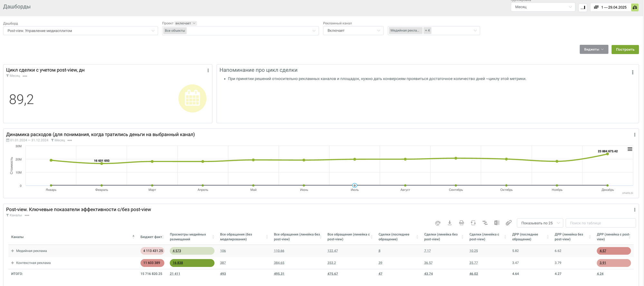
Task: Click the Поиск по таблице search field
Action: (x=600, y=223)
